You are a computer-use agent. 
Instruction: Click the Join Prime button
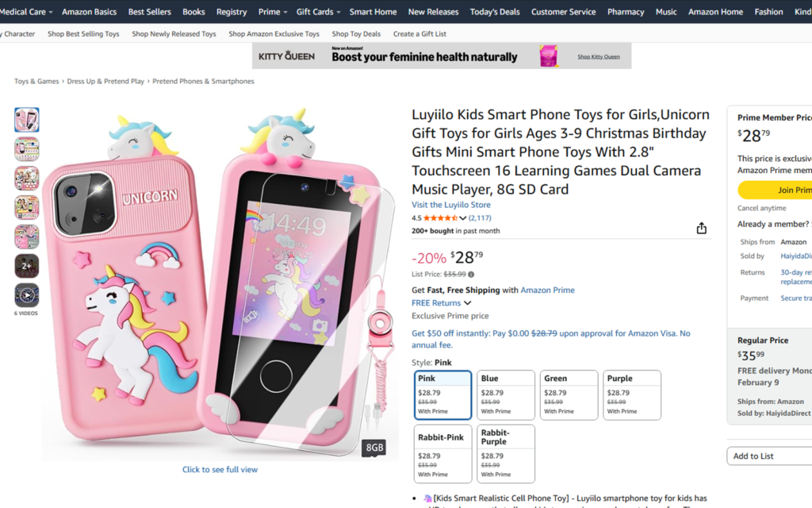781,190
